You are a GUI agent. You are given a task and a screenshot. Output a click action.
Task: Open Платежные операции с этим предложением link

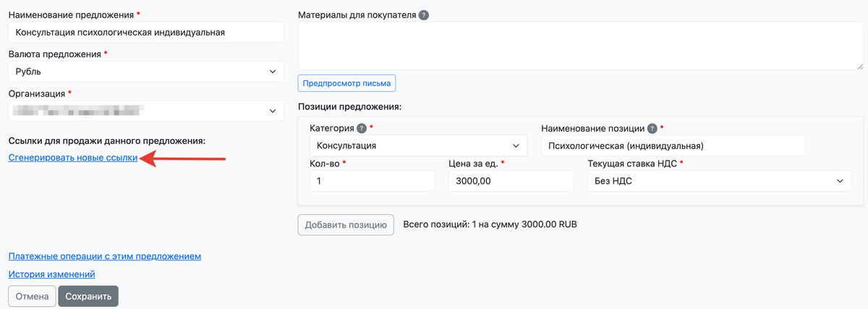104,256
